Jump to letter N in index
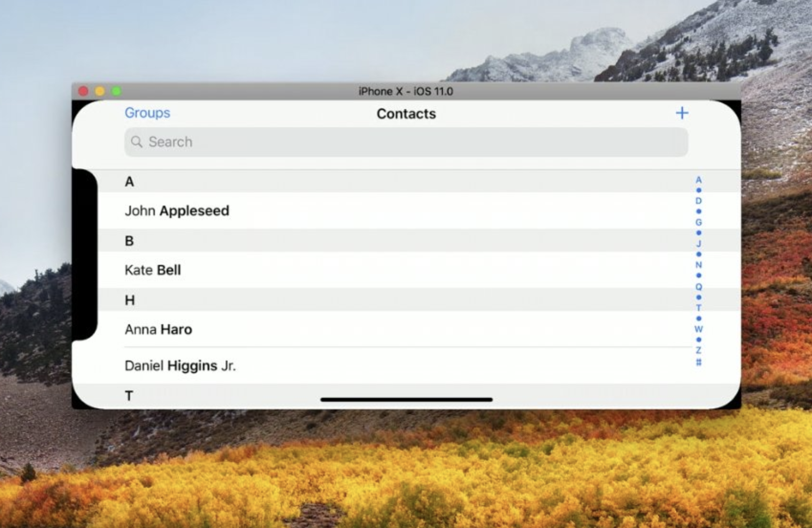The width and height of the screenshot is (812, 528). pos(699,265)
